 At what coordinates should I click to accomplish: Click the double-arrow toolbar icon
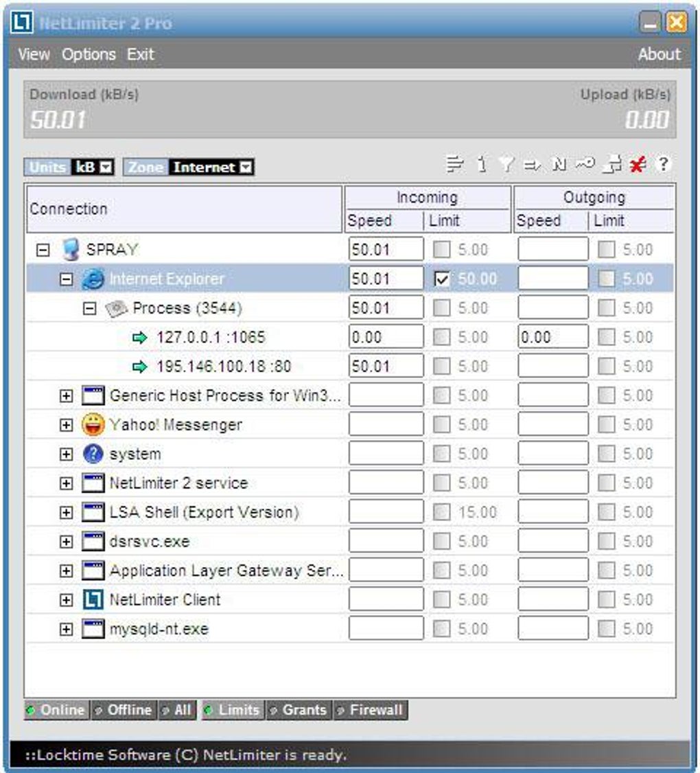pos(532,165)
